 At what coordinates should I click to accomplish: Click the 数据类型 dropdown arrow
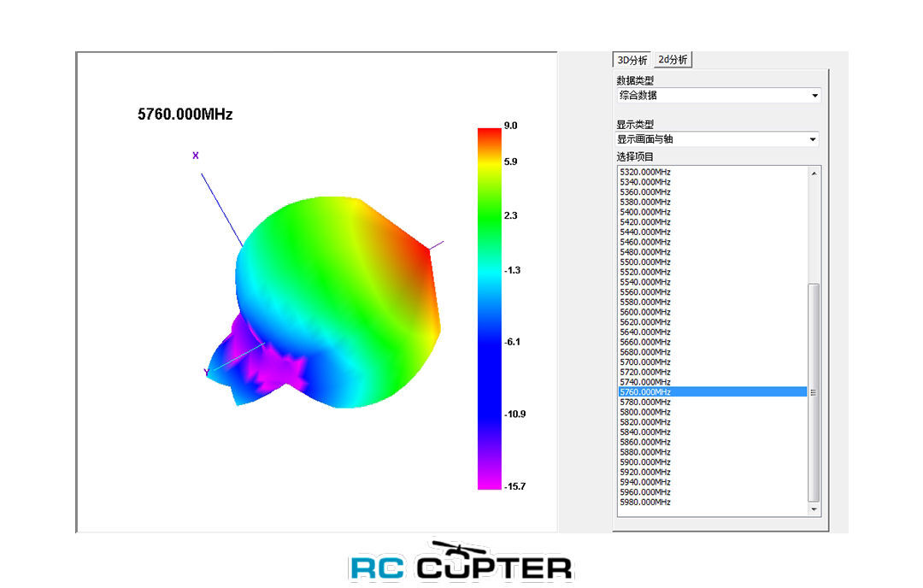[814, 96]
